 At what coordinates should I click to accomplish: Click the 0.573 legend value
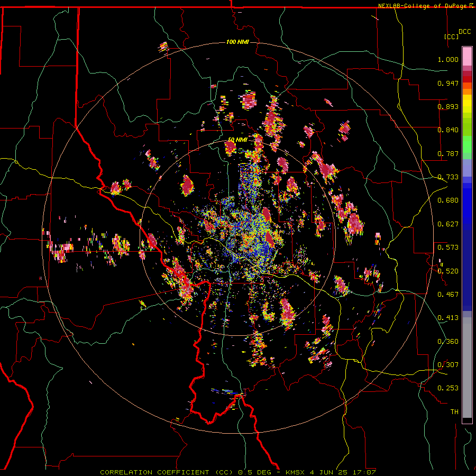coord(448,248)
